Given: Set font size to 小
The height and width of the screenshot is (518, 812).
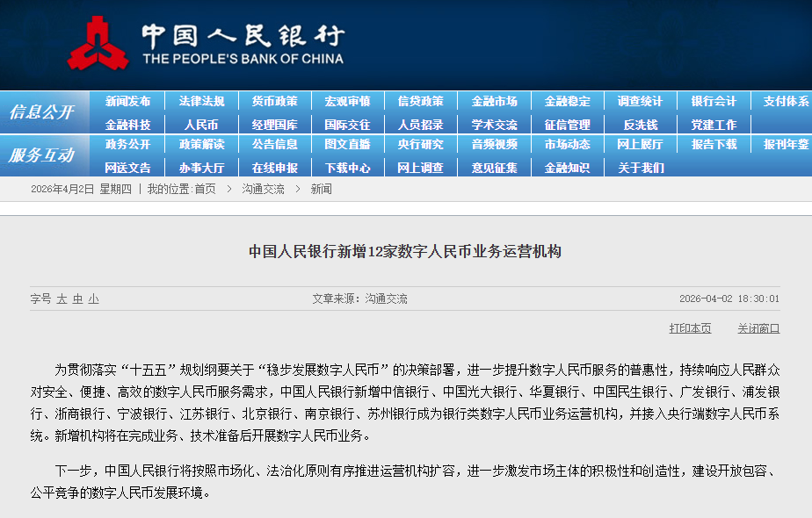Looking at the screenshot, I should click(x=93, y=299).
